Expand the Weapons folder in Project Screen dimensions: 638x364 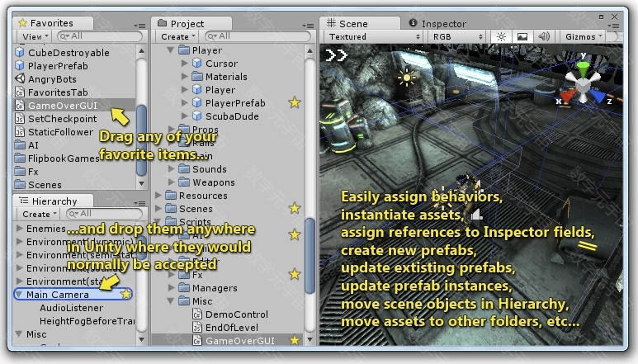(172, 182)
